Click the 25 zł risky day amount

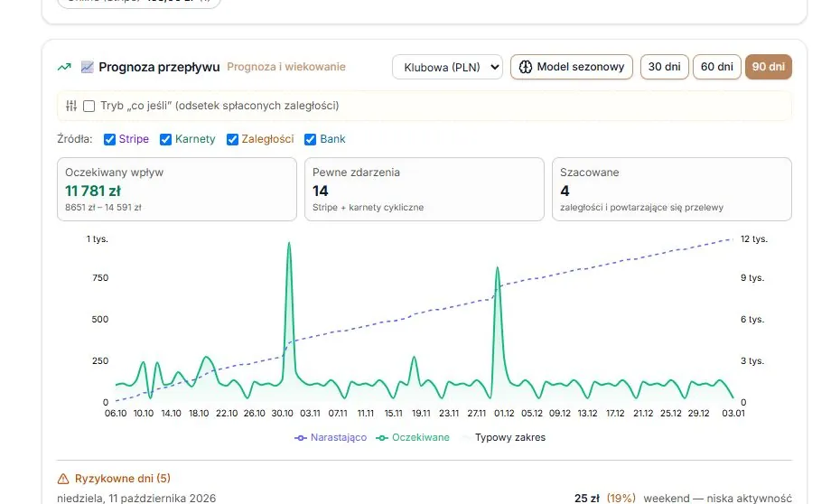click(587, 498)
